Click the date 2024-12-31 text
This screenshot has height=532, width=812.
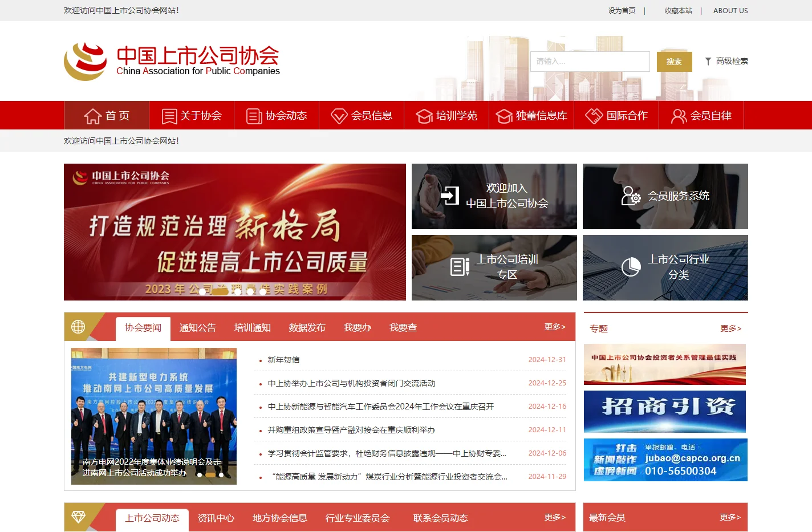click(x=547, y=360)
